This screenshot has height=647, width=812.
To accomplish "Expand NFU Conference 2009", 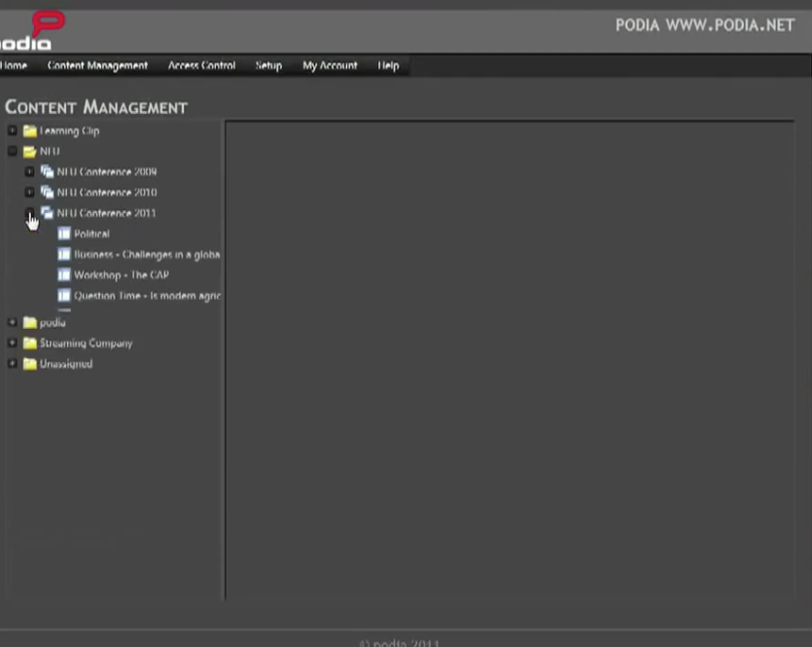I will pyautogui.click(x=29, y=171).
